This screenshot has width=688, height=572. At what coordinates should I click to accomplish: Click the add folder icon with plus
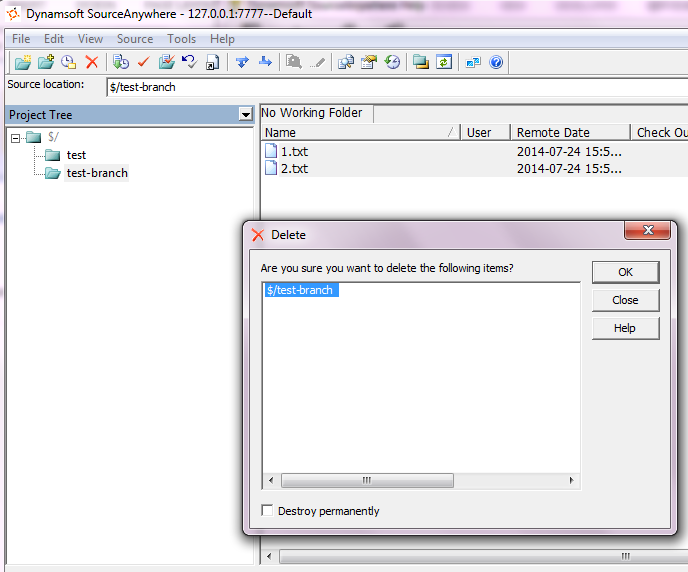(45, 62)
